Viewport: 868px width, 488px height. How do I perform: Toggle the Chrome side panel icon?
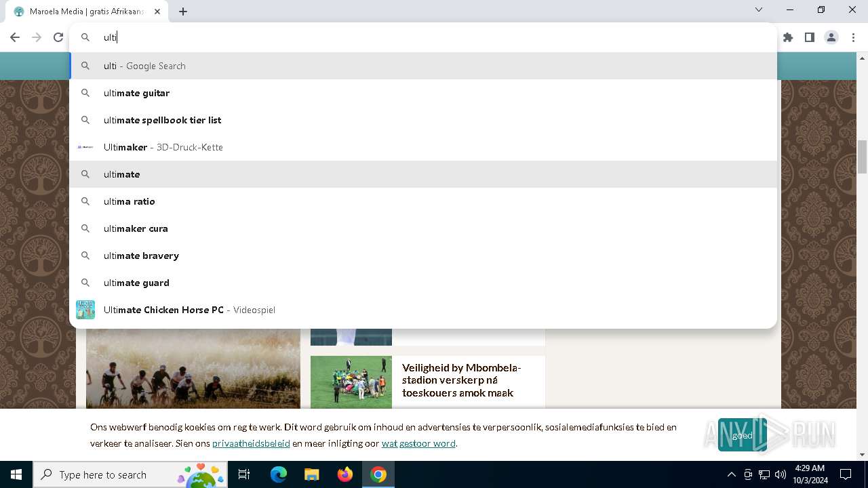[x=810, y=37]
